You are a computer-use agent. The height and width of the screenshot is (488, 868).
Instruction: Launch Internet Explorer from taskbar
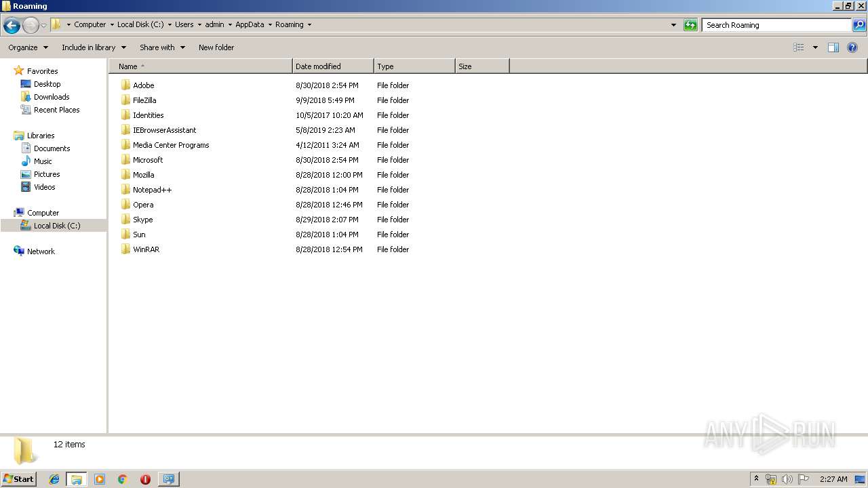coord(54,479)
